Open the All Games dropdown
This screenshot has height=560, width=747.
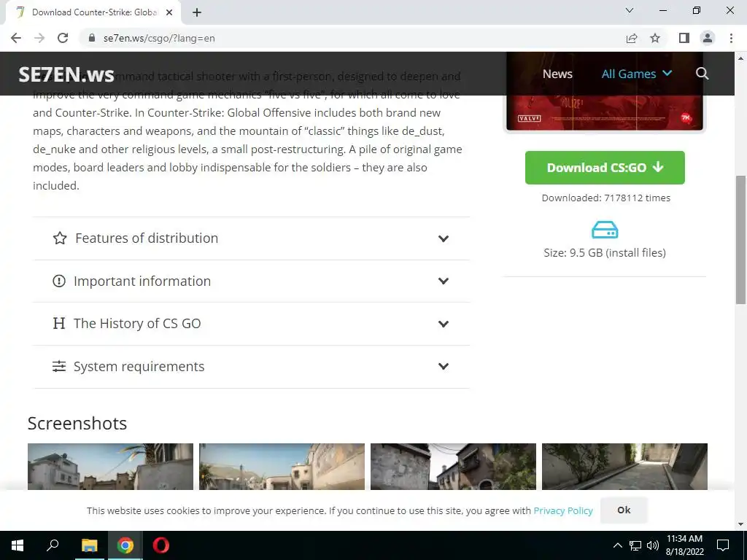[636, 74]
